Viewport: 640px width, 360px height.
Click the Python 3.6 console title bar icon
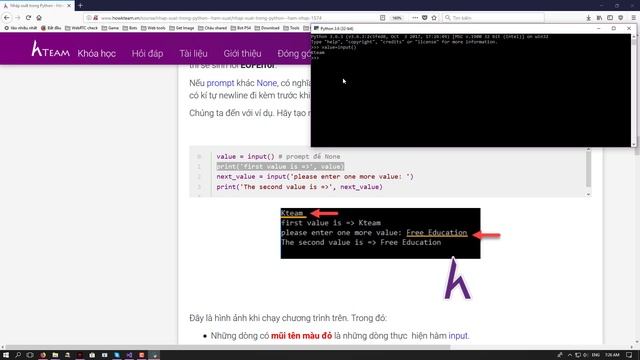(x=316, y=29)
